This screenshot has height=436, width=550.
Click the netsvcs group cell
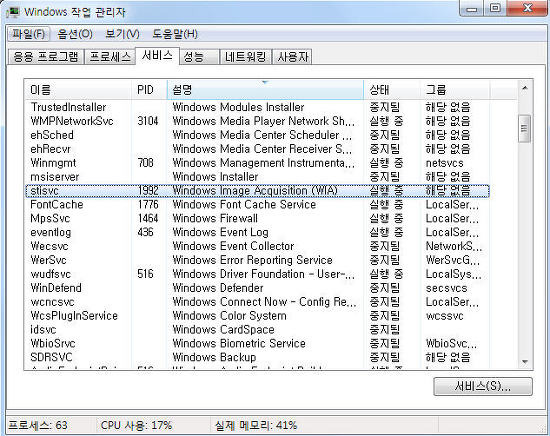(x=444, y=163)
